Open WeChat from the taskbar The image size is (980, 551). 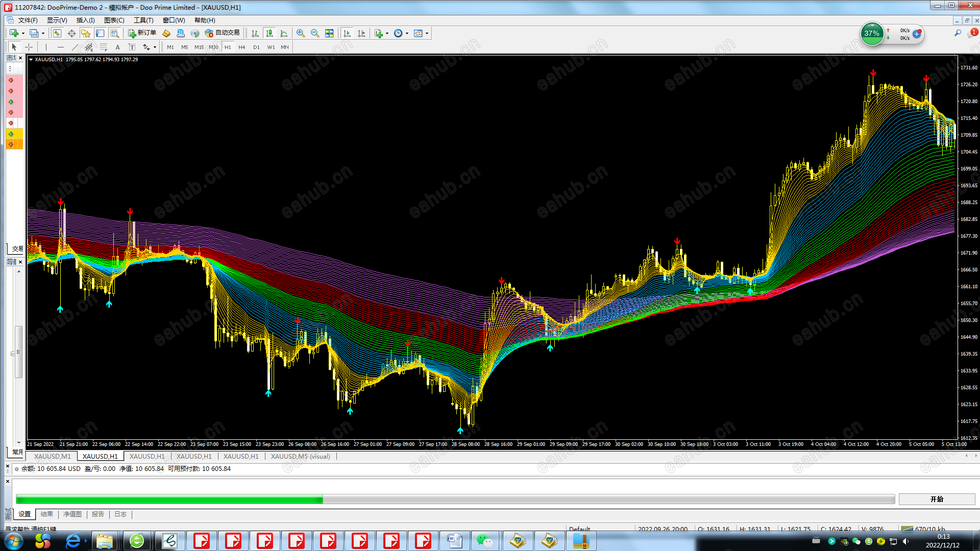(x=484, y=541)
